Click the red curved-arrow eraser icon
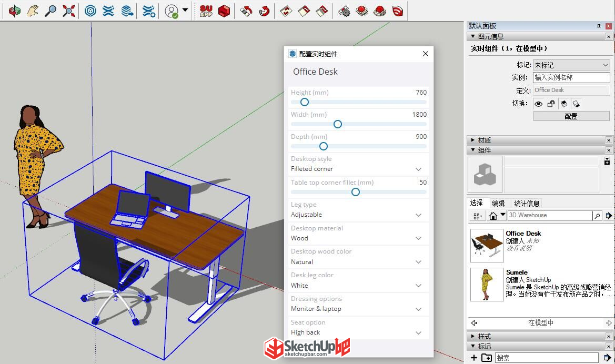The image size is (615, 364). (x=246, y=11)
